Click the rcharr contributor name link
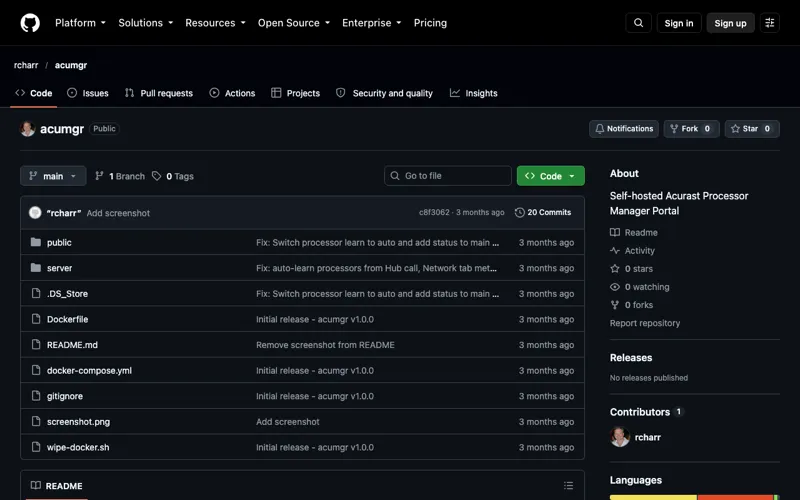This screenshot has height=500, width=800. pyautogui.click(x=647, y=437)
